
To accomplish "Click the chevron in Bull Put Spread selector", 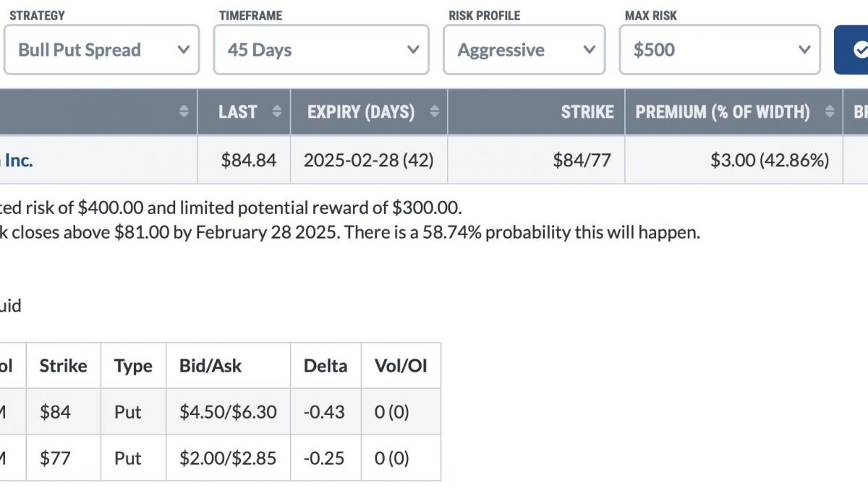I will coord(183,50).
